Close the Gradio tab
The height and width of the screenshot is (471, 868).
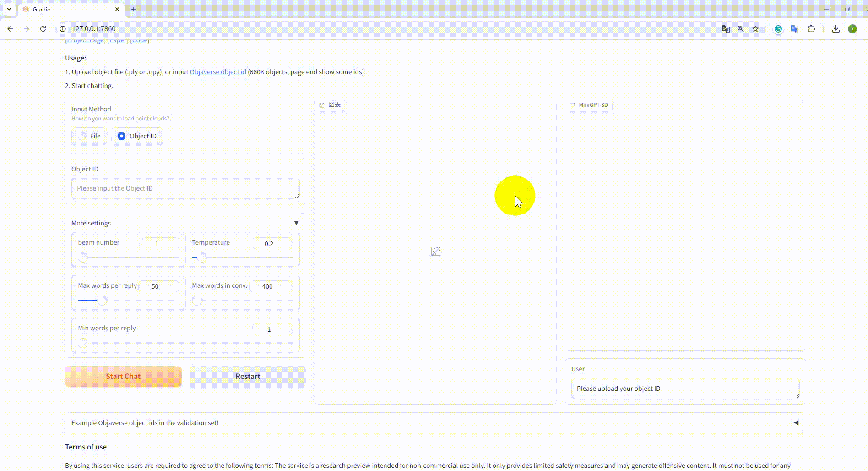pos(117,9)
